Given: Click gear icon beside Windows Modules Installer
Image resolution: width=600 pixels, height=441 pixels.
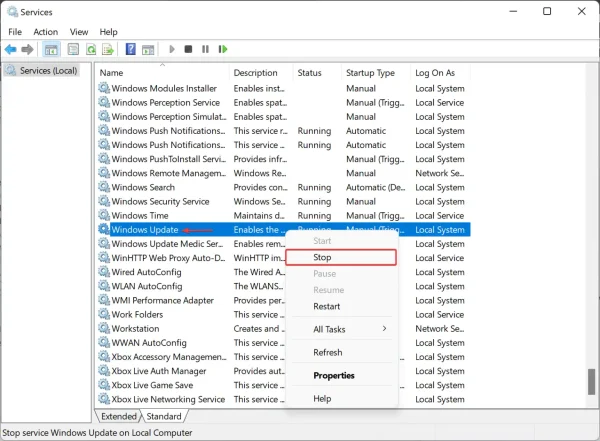Looking at the screenshot, I should [x=104, y=88].
